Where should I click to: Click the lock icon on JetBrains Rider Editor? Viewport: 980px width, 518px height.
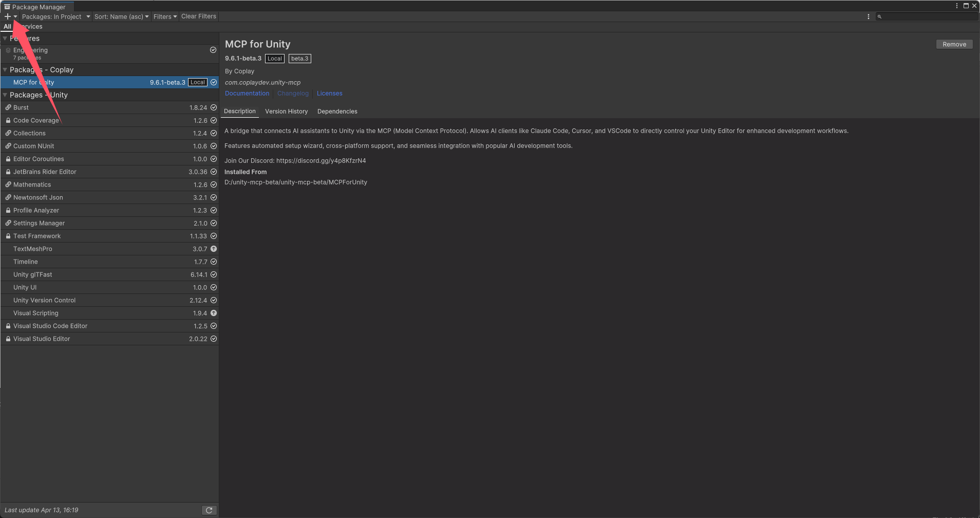tap(8, 172)
